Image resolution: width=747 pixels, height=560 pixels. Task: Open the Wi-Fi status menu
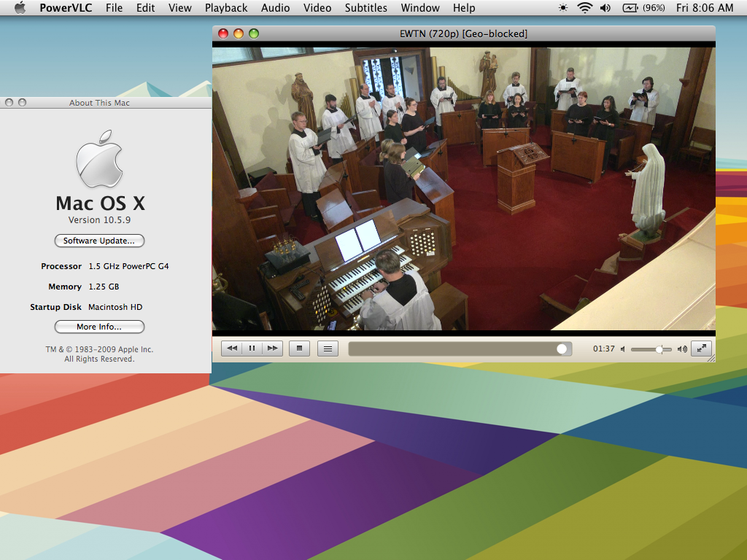[x=584, y=7]
